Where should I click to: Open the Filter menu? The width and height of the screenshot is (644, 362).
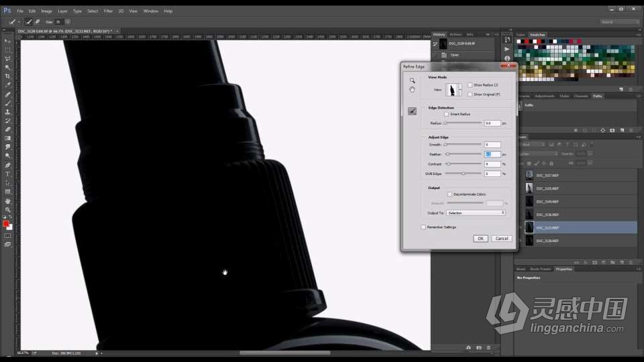click(x=108, y=11)
